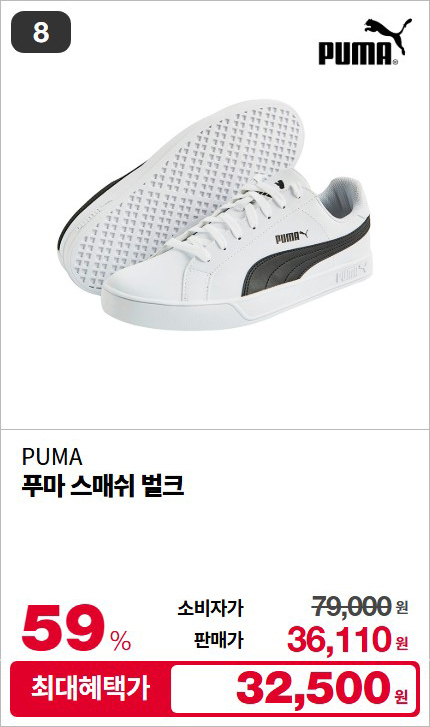Image resolution: width=430 pixels, height=727 pixels.
Task: Click the 36,110원 sale price
Action: [x=348, y=639]
